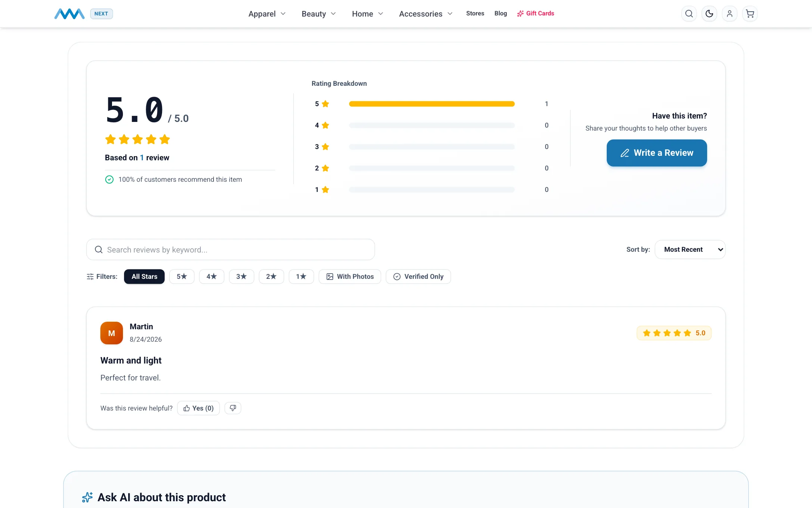812x508 pixels.
Task: Click the 'Rating Breakdown' heading
Action: point(339,84)
